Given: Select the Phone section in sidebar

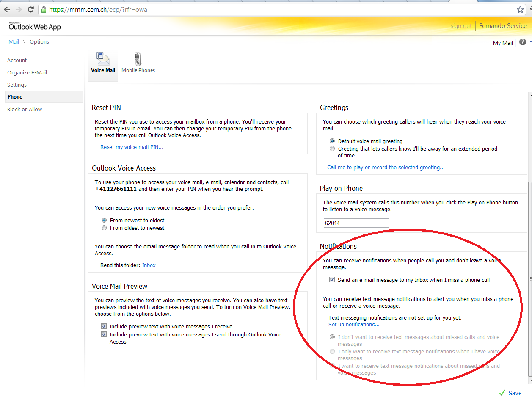Looking at the screenshot, I should tap(44, 97).
